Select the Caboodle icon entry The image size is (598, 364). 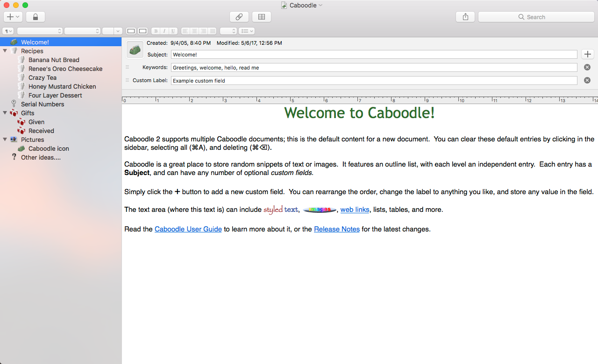pos(49,148)
